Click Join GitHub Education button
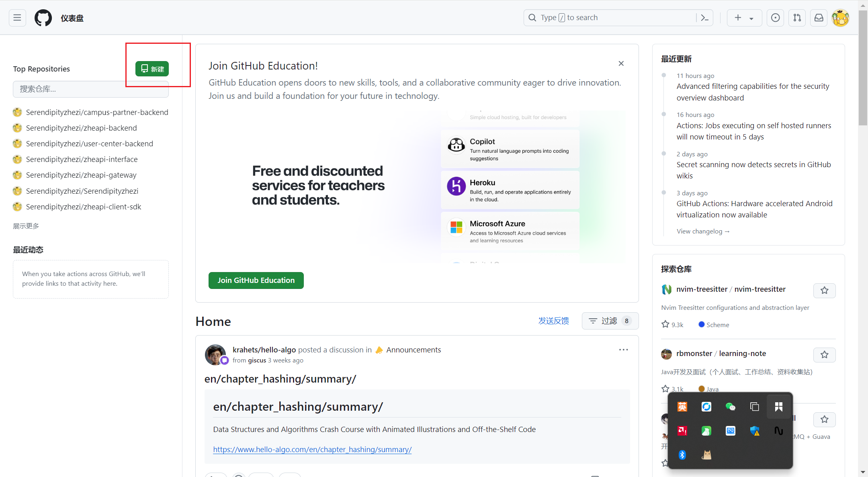Screen dimensions: 868x477 (256, 280)
